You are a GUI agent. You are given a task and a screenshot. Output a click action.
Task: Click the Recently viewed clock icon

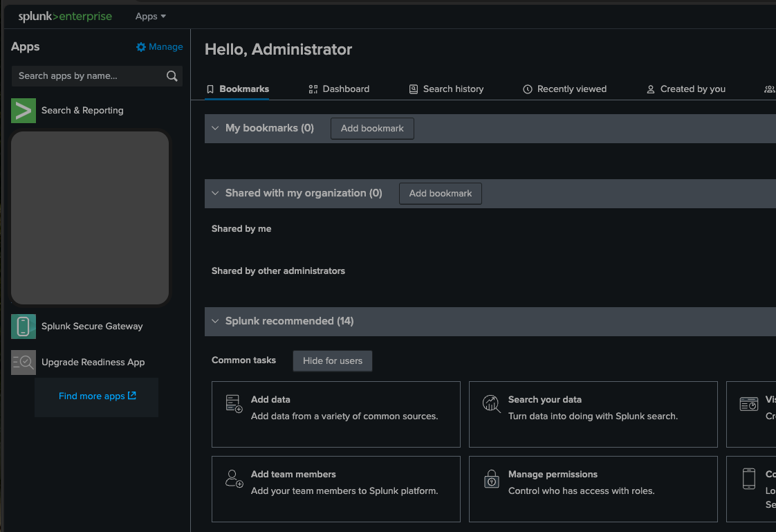pyautogui.click(x=528, y=89)
